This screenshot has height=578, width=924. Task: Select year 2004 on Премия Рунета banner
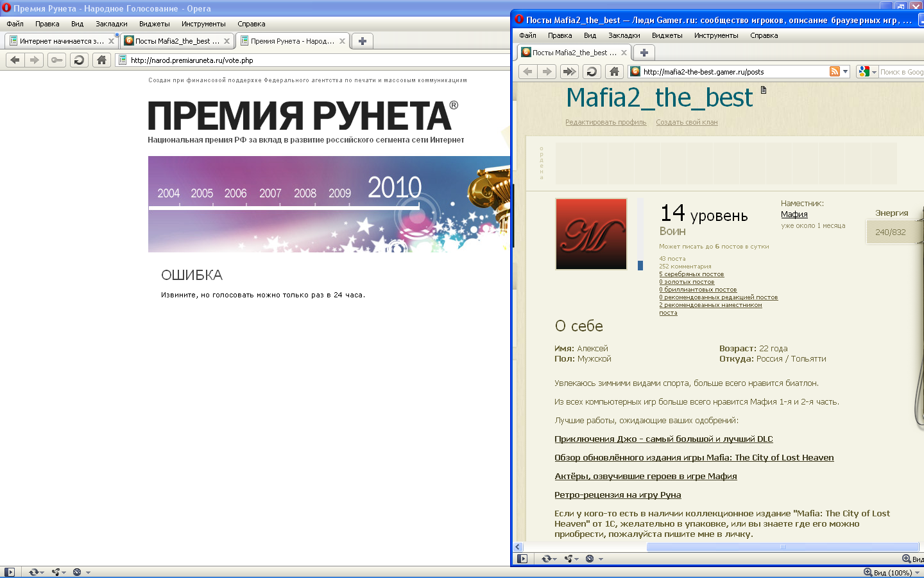[x=169, y=193]
